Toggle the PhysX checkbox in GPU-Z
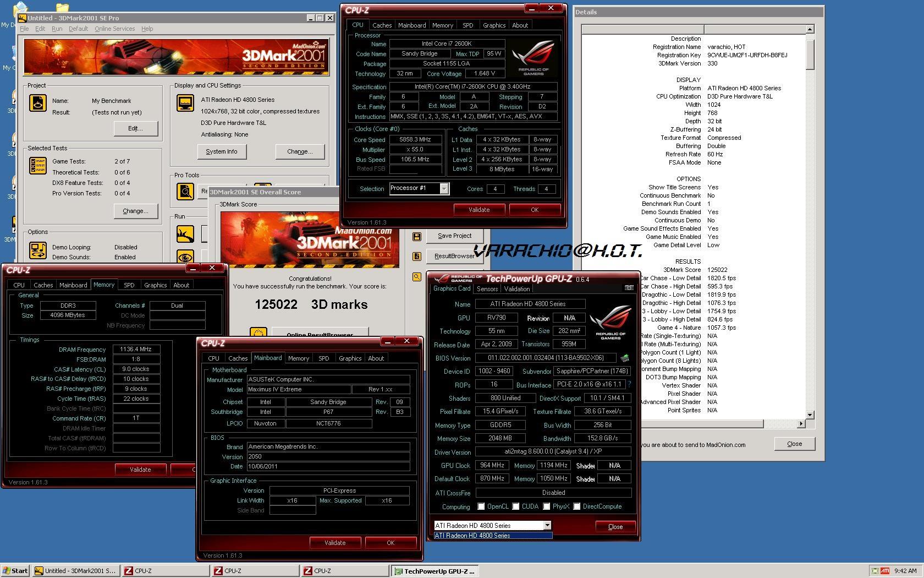This screenshot has width=924, height=578. tap(547, 506)
